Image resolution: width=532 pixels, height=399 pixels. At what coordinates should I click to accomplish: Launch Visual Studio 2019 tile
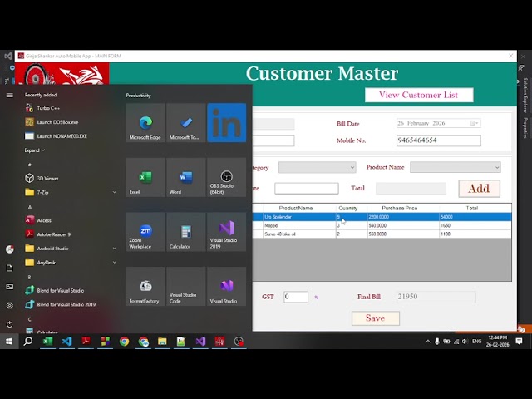(x=227, y=232)
